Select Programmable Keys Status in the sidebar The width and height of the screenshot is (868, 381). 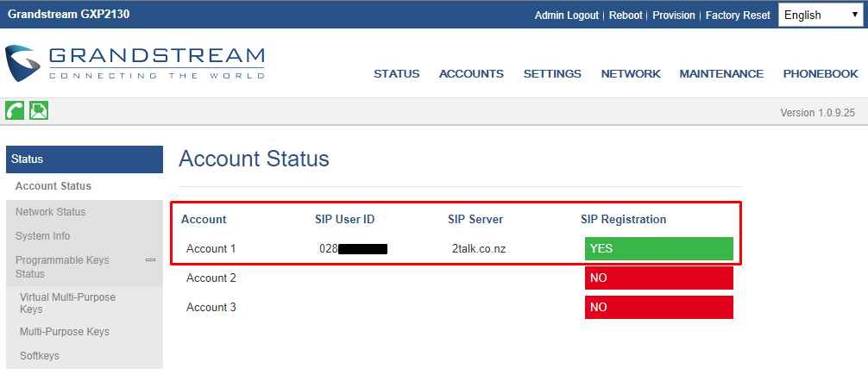tap(62, 266)
